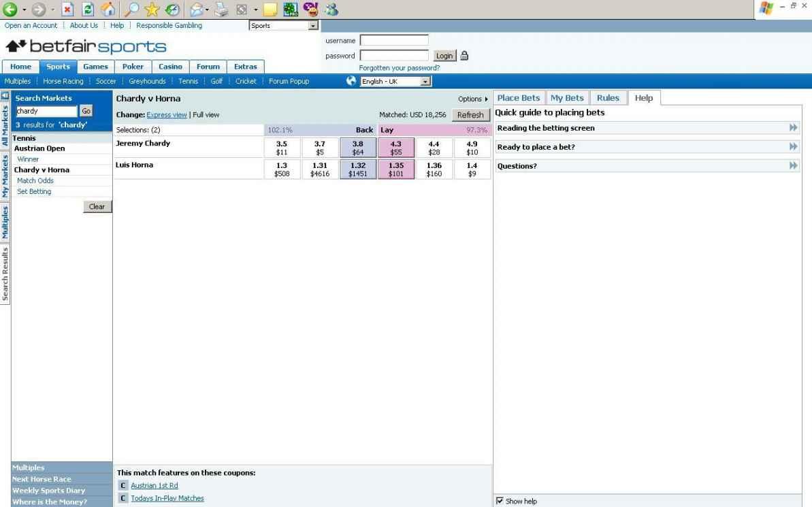
Task: Open Favorites with the star icon
Action: pos(152,10)
